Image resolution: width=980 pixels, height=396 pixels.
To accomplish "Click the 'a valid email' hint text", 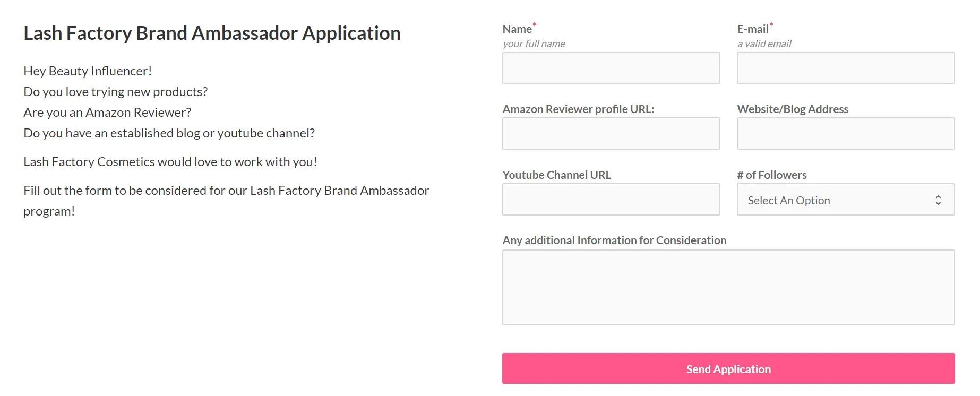I will [x=764, y=44].
